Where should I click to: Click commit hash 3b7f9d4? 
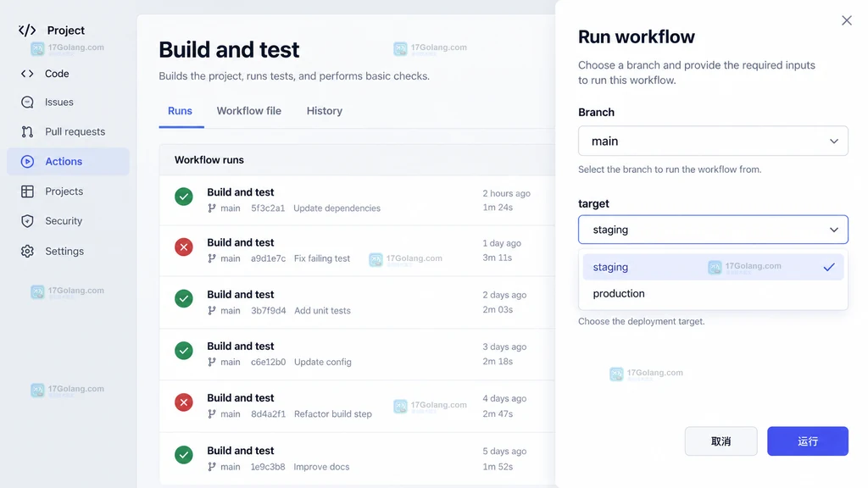point(269,310)
